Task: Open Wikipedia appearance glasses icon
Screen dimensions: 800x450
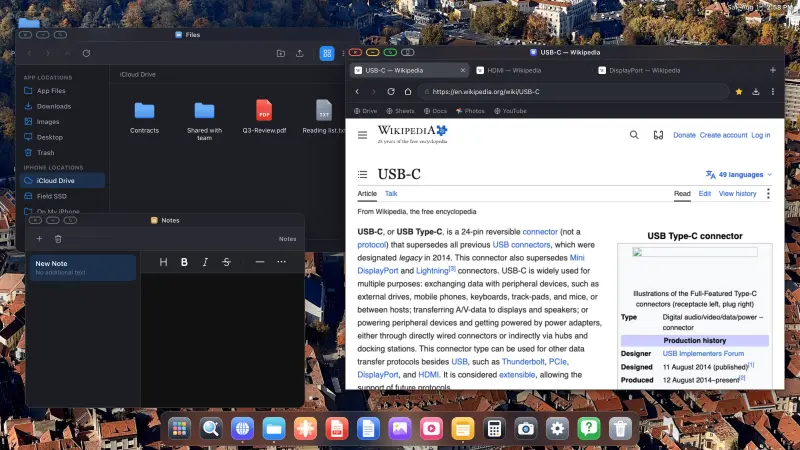Action: [658, 135]
